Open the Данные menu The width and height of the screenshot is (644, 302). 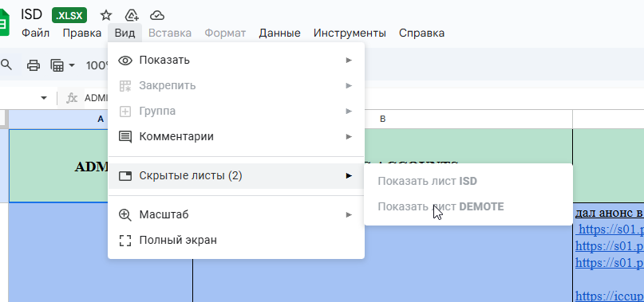point(279,33)
